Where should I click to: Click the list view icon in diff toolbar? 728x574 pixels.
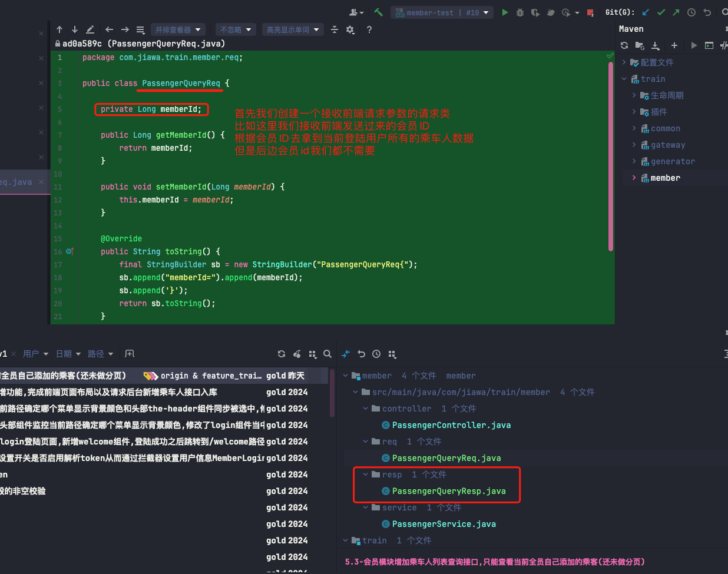tap(140, 29)
